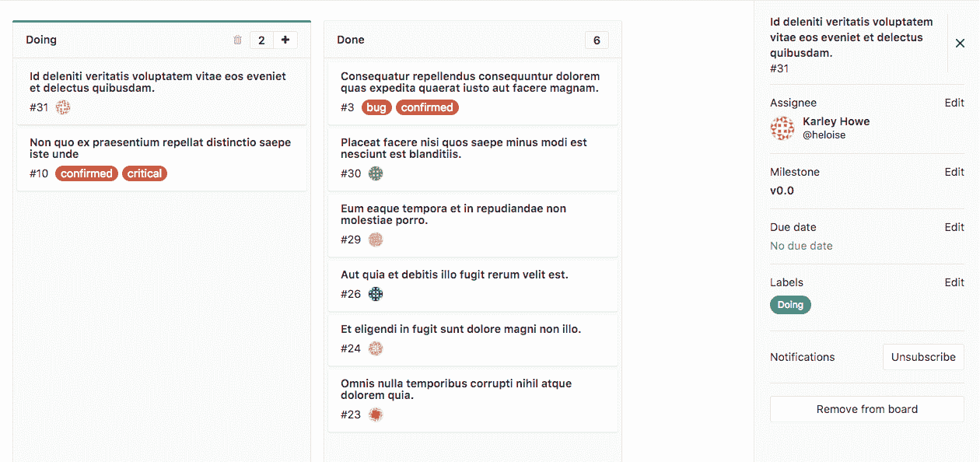Edit the Assignee field
This screenshot has width=980, height=462.
(x=954, y=102)
